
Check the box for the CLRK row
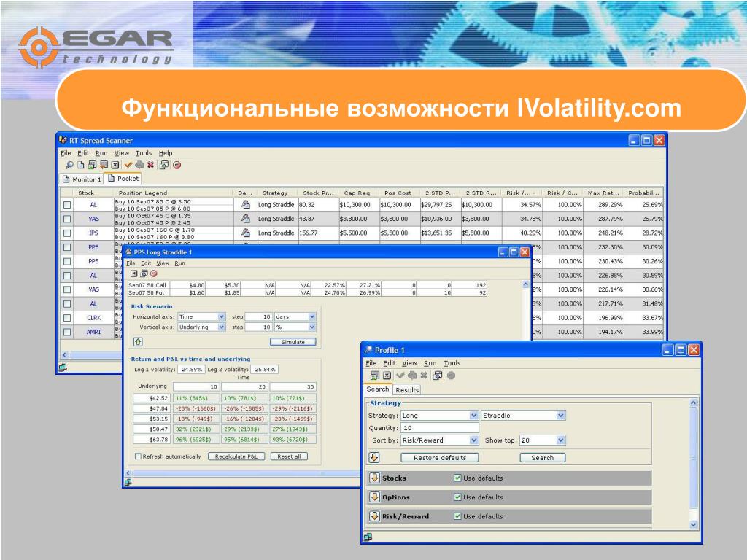[67, 318]
